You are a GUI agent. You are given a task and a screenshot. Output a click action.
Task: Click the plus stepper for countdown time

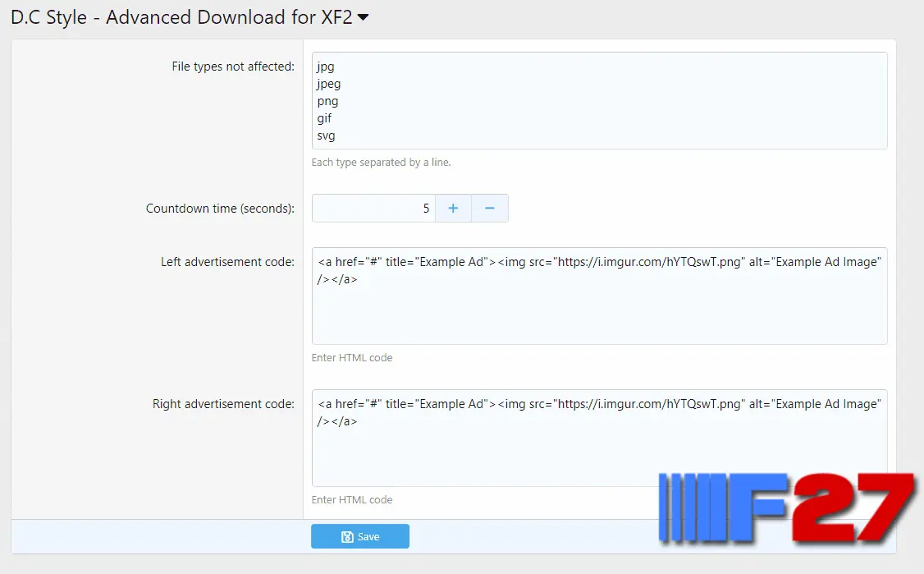[x=453, y=209]
